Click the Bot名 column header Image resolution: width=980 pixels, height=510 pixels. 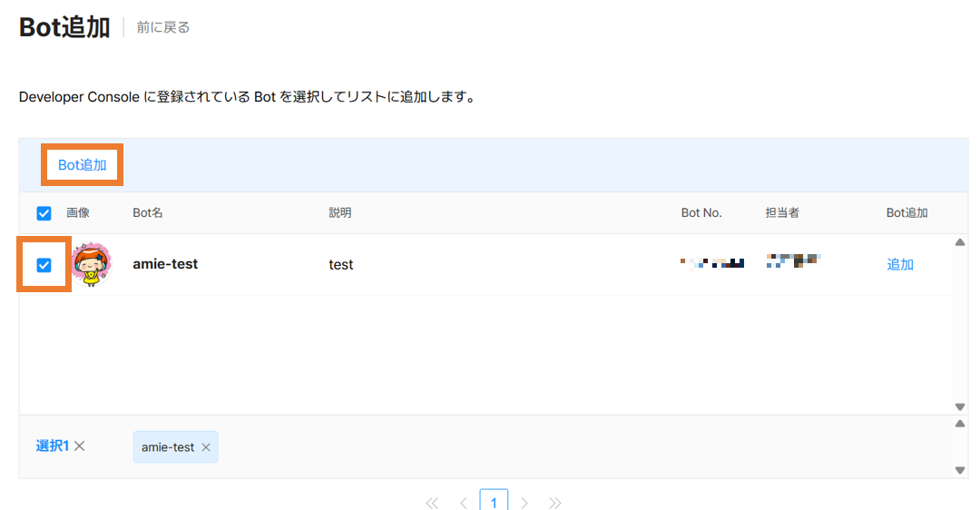[x=148, y=213]
